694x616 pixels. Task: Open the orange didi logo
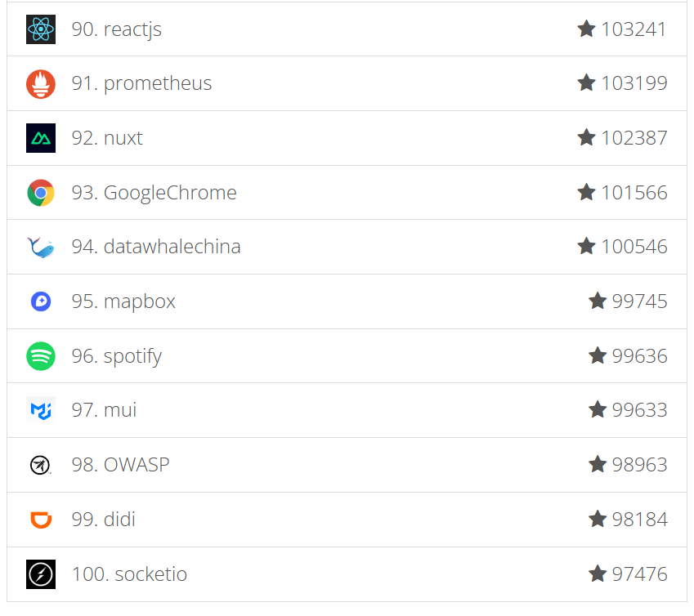(41, 520)
